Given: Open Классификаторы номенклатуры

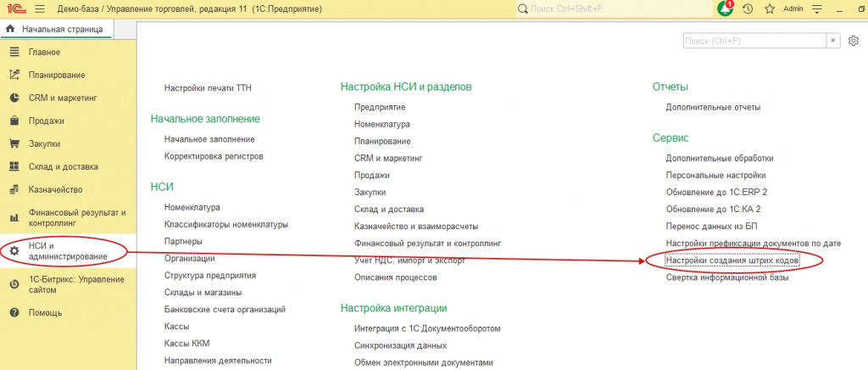Looking at the screenshot, I should (225, 225).
